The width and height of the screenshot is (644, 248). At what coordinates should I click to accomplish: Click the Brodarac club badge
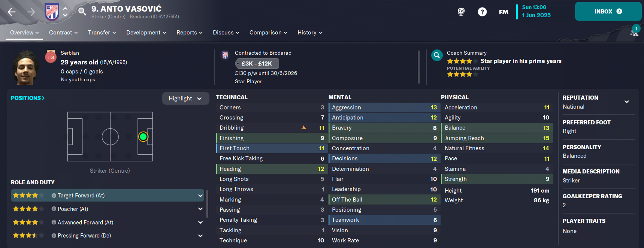(x=52, y=12)
